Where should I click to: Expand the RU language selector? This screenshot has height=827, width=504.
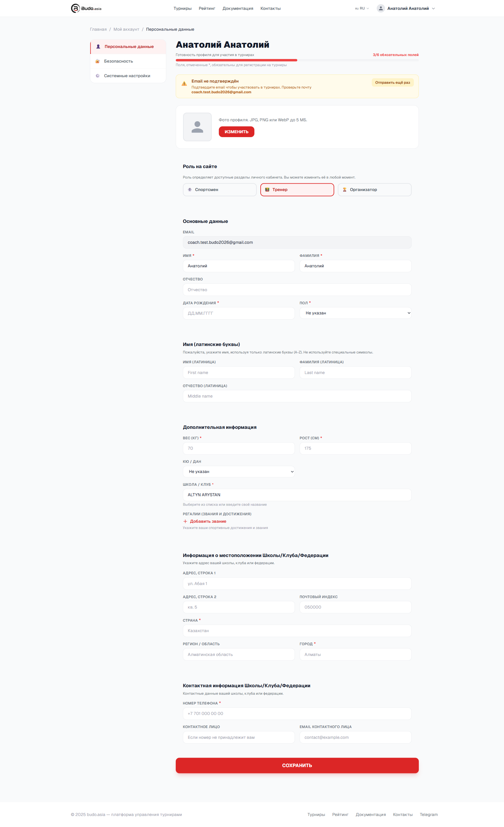tap(362, 8)
